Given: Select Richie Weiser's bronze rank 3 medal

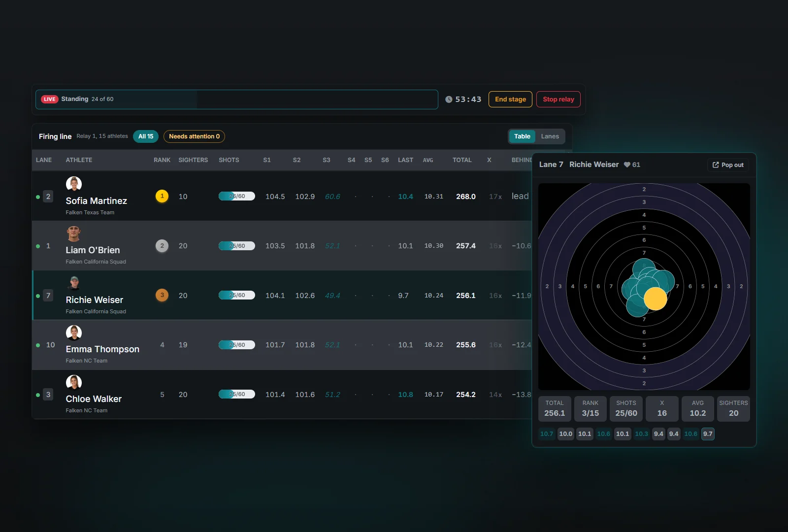Looking at the screenshot, I should tap(162, 295).
